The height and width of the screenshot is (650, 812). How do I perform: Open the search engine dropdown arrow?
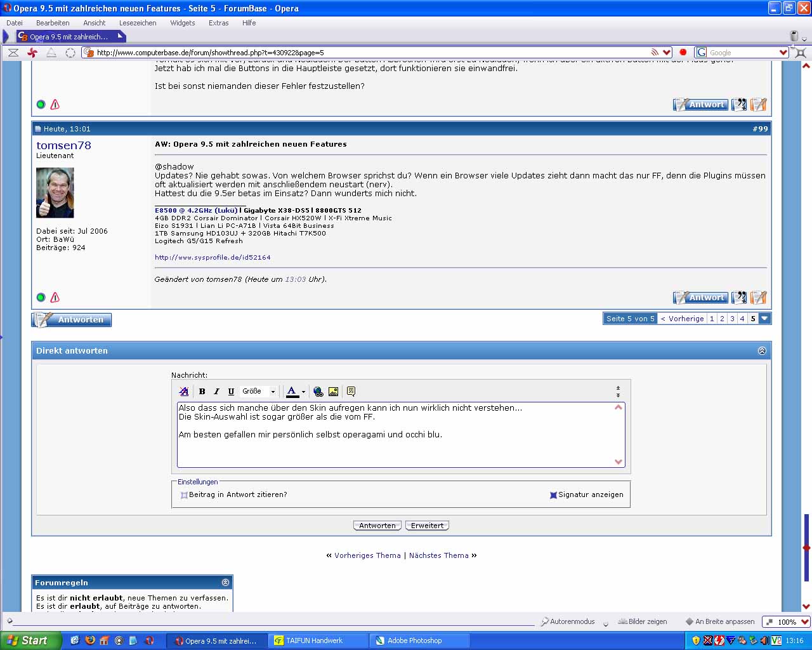(783, 53)
